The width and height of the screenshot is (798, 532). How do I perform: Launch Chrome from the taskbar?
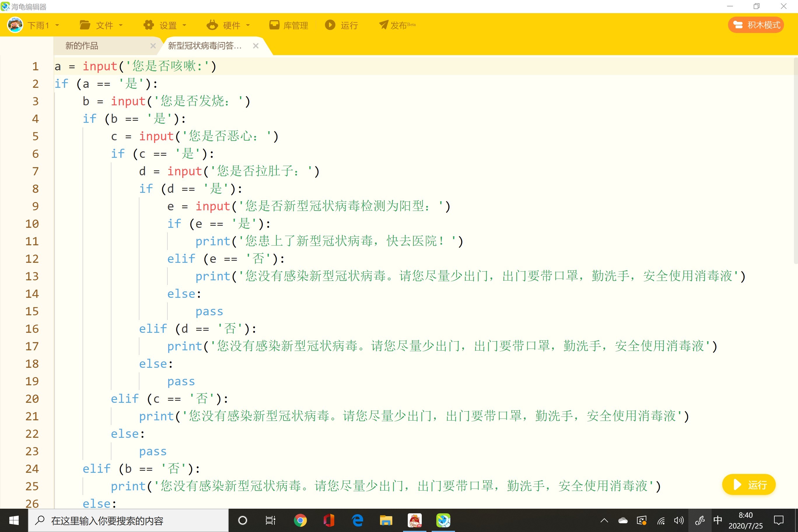click(300, 520)
